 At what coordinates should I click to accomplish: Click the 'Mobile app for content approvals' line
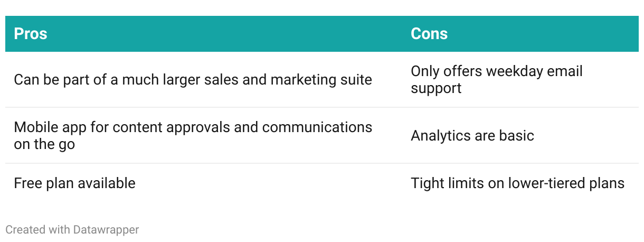tap(193, 127)
